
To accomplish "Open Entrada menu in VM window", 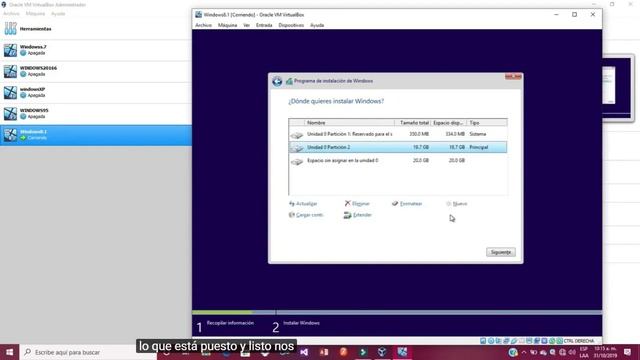I will 264,25.
